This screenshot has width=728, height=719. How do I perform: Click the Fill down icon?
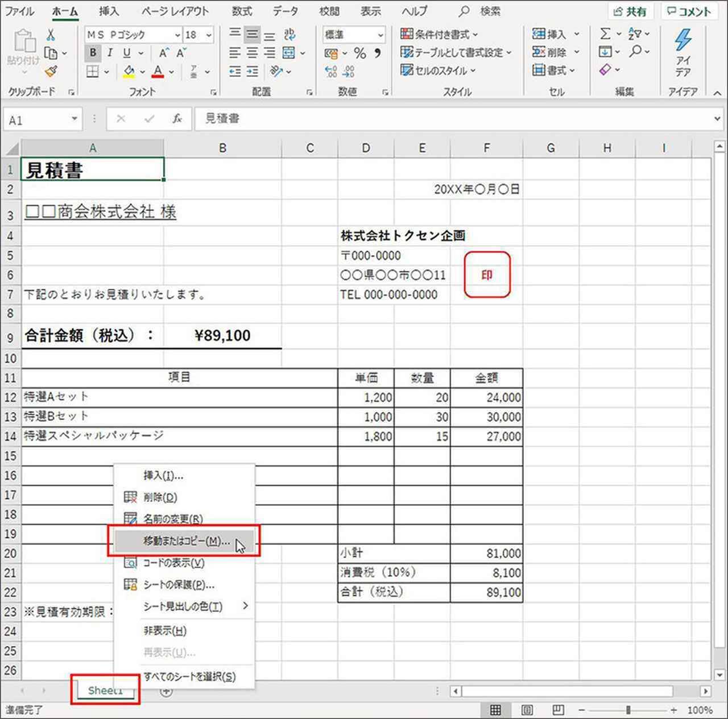(605, 52)
